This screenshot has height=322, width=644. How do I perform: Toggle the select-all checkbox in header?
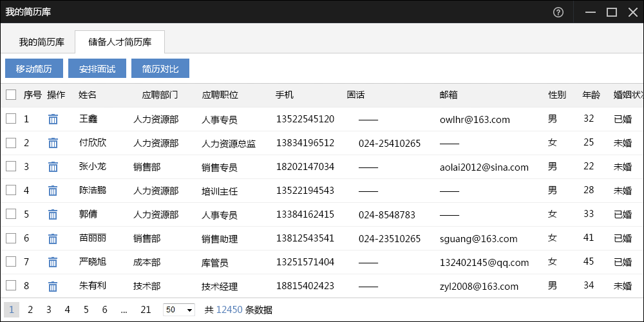pyautogui.click(x=11, y=95)
